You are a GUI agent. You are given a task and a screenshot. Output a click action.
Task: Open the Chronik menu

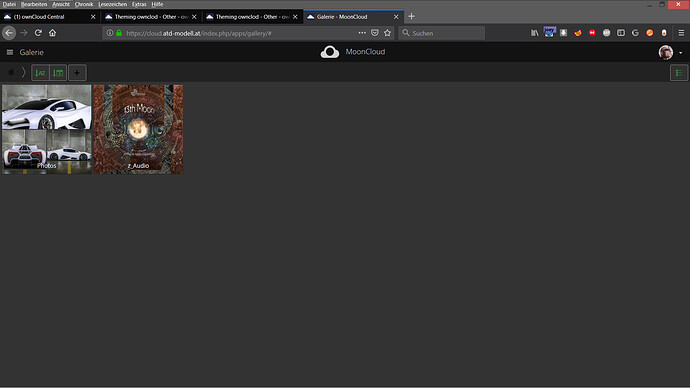[84, 4]
